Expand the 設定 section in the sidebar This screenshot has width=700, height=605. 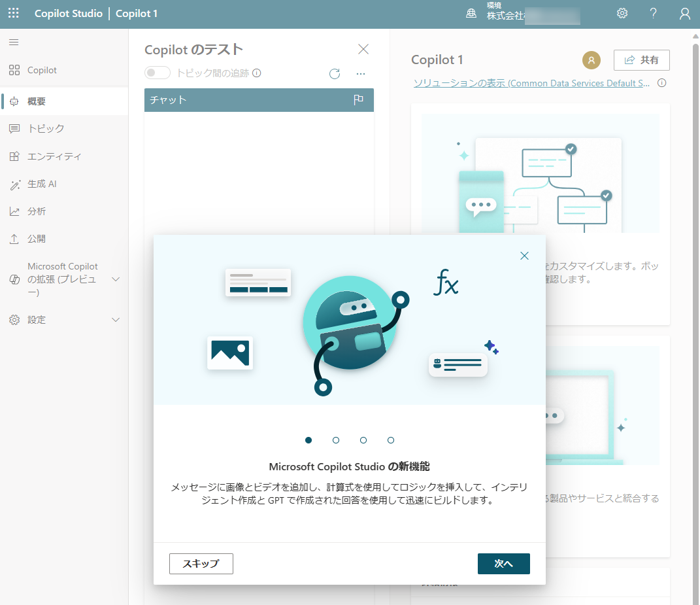click(x=37, y=319)
